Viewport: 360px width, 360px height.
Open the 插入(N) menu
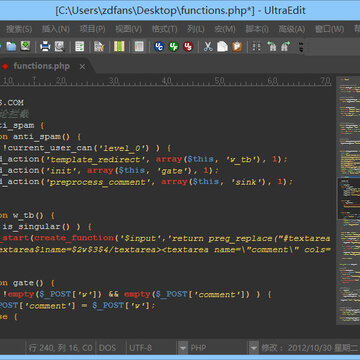point(55,29)
